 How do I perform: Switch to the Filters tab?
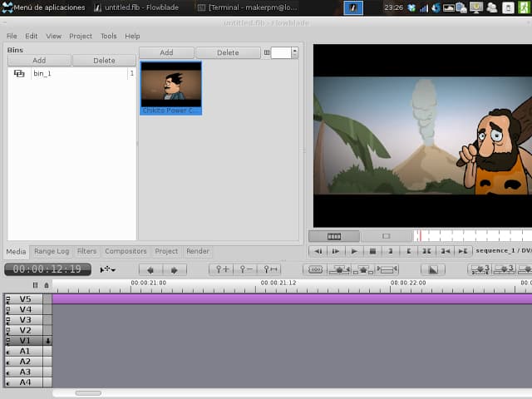pyautogui.click(x=86, y=251)
